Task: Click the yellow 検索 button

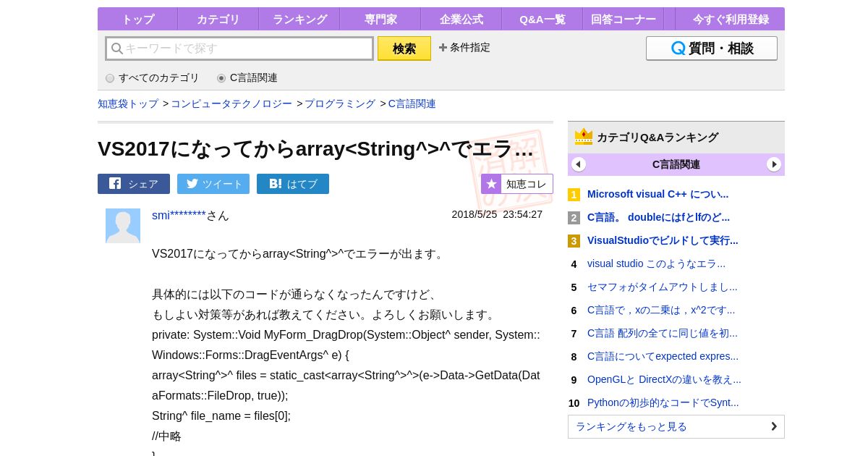Action: (x=404, y=48)
